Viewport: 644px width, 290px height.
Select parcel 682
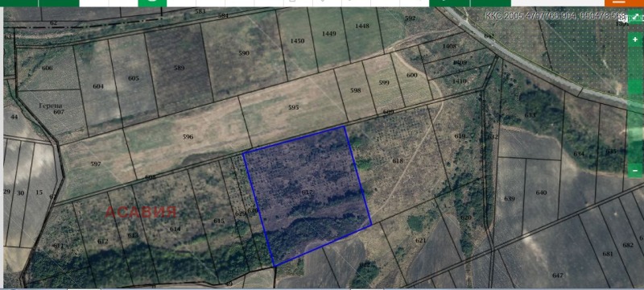click(628, 245)
